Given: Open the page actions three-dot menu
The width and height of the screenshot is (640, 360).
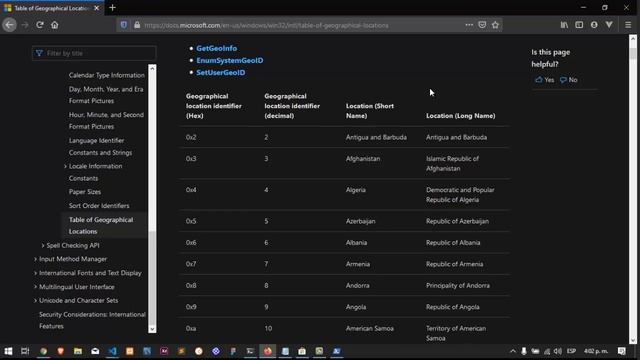Looking at the screenshot, I should click(x=469, y=25).
